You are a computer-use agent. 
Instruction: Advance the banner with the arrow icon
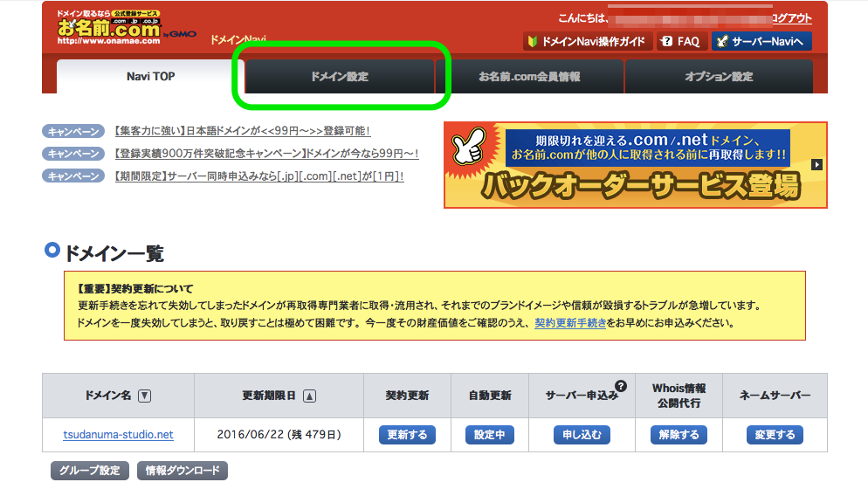point(816,164)
